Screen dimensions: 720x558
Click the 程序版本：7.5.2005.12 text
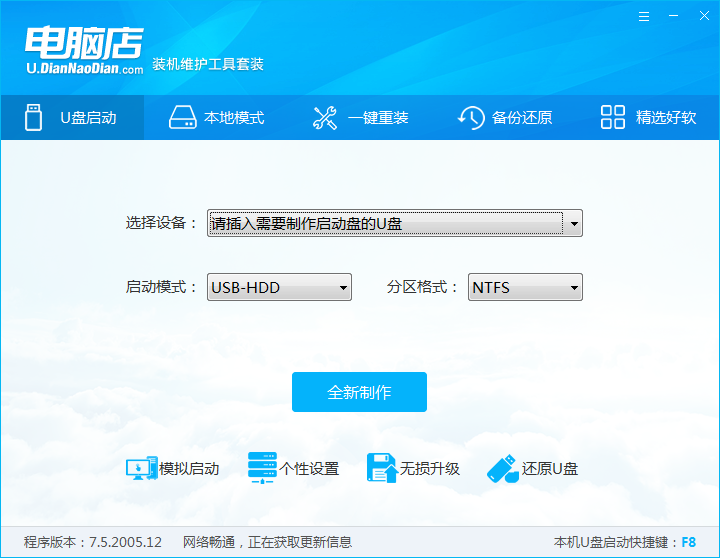93,542
